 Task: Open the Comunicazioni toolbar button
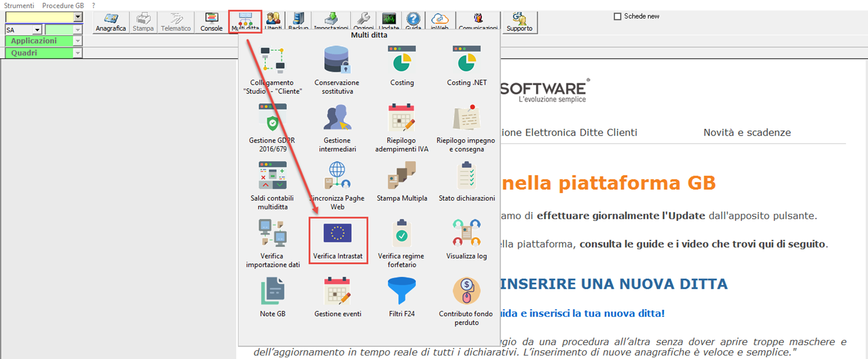[478, 22]
